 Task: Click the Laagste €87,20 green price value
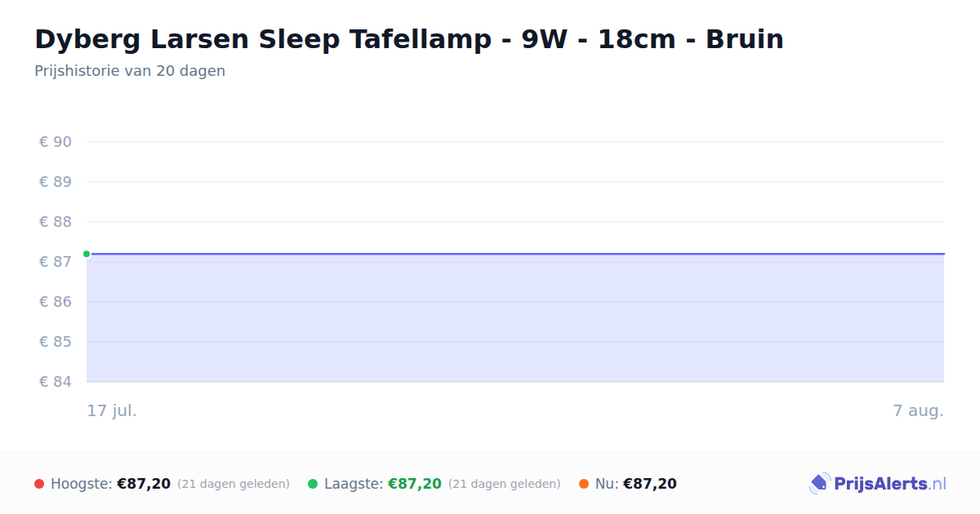click(x=415, y=484)
